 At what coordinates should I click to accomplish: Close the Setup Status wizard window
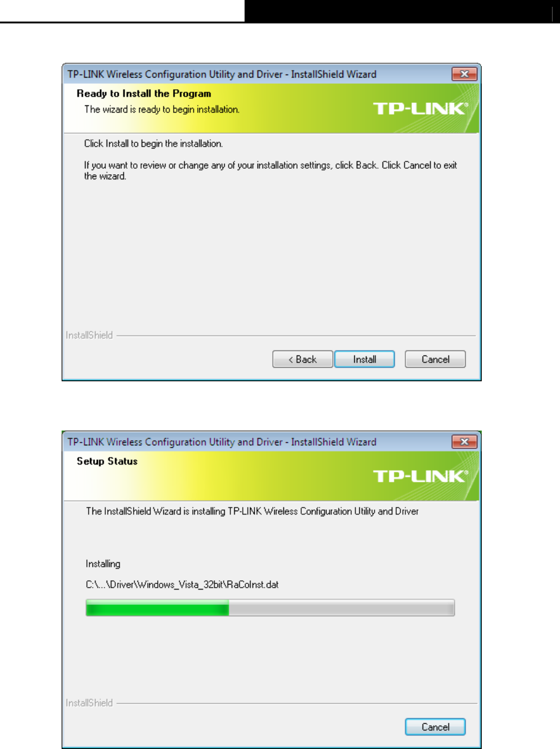pyautogui.click(x=465, y=442)
